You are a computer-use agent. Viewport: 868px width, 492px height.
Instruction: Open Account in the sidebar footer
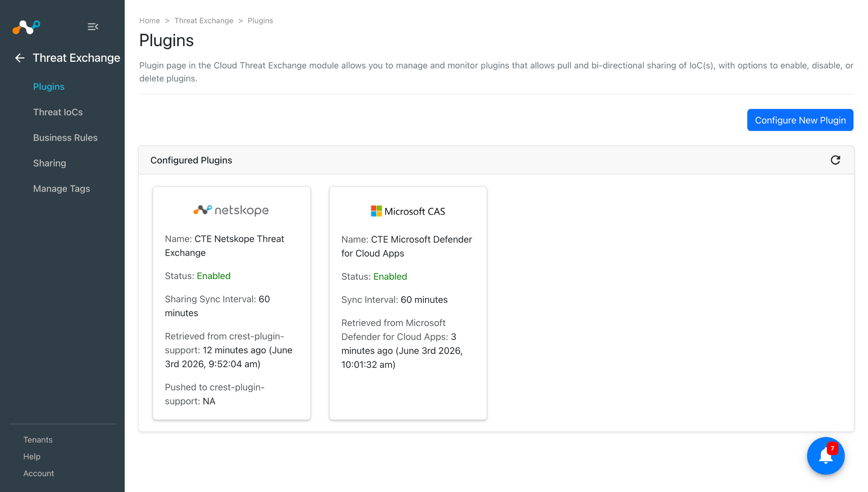[x=39, y=473]
